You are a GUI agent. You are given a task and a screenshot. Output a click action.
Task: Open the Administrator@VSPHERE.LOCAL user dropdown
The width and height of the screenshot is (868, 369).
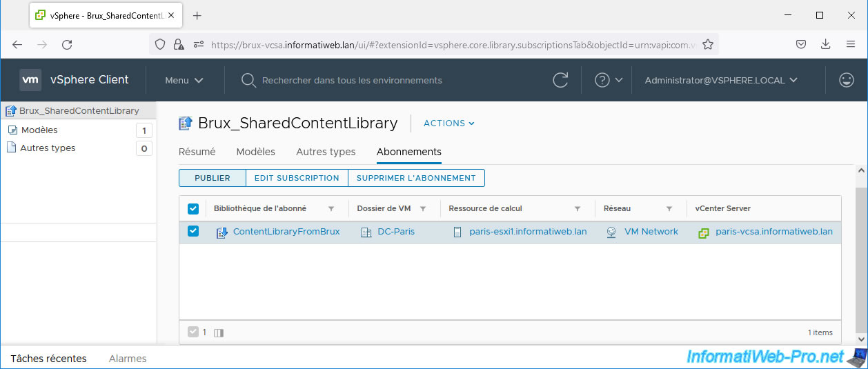[721, 80]
